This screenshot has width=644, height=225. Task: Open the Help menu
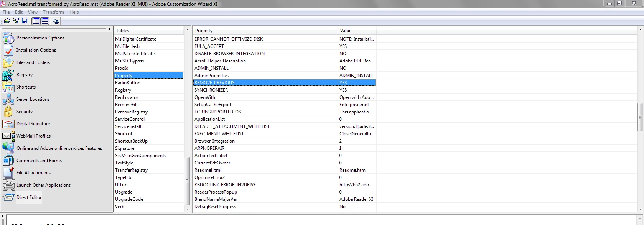[74, 12]
